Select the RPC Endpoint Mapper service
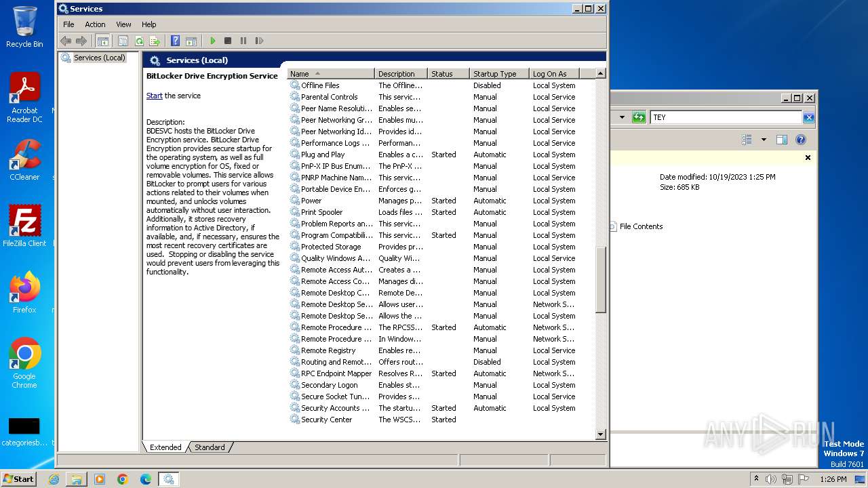Viewport: 868px width, 488px height. (x=441, y=373)
